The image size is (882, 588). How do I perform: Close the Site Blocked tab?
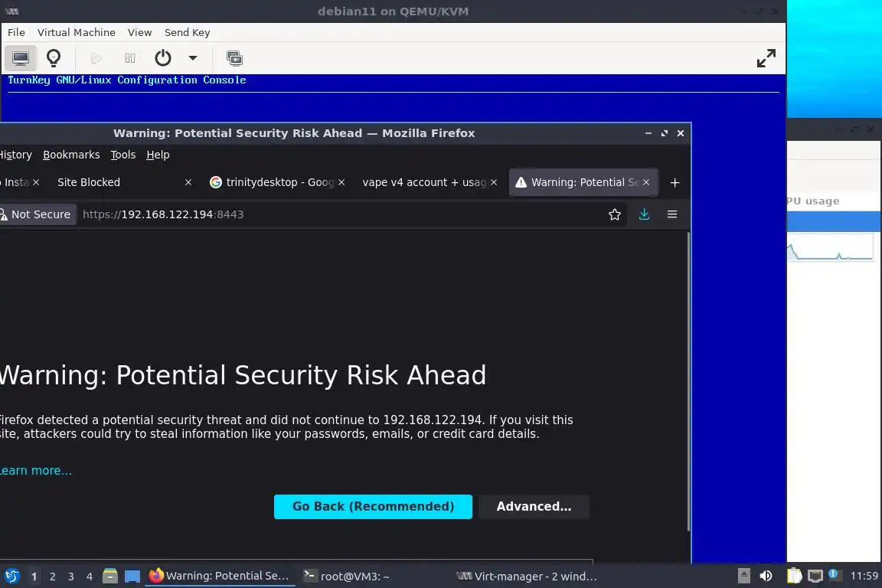tap(188, 182)
